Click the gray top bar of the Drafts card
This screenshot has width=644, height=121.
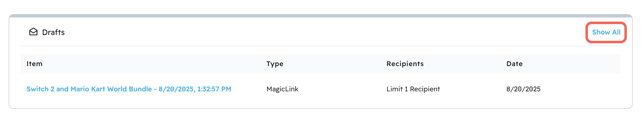[x=320, y=16]
